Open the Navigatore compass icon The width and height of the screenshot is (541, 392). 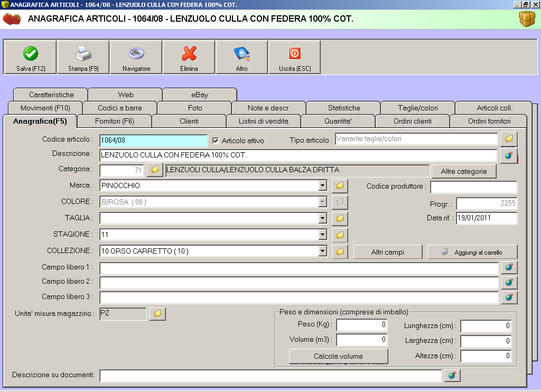[x=136, y=54]
